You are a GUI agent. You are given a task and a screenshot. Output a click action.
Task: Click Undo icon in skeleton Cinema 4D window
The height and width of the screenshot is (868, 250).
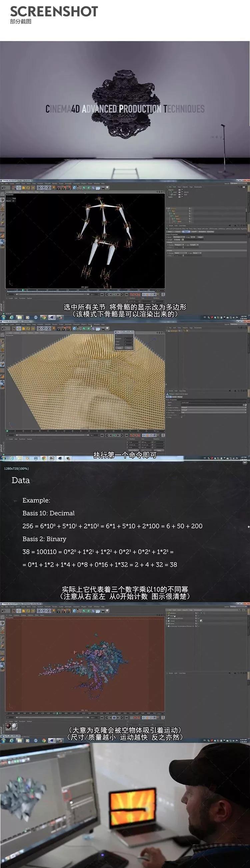(4, 188)
